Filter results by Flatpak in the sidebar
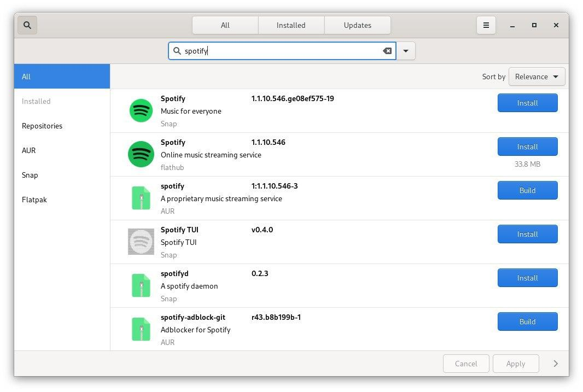583x392 pixels. [62, 200]
